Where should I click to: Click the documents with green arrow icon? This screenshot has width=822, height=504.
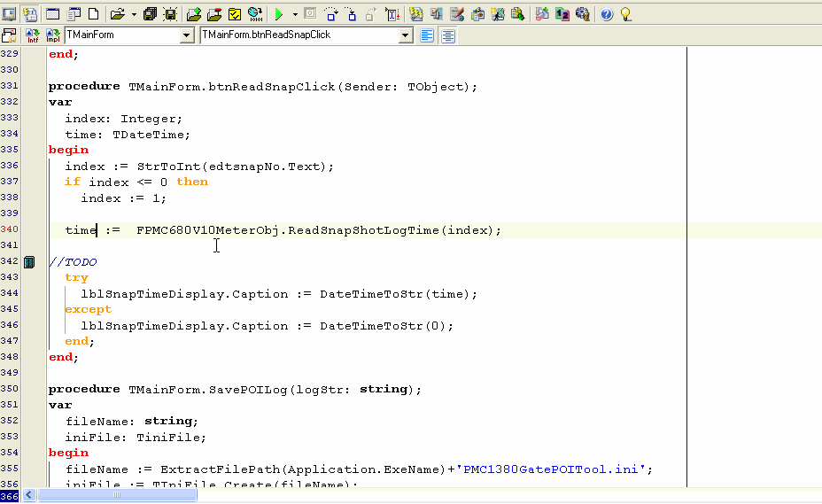pyautogui.click(x=518, y=14)
